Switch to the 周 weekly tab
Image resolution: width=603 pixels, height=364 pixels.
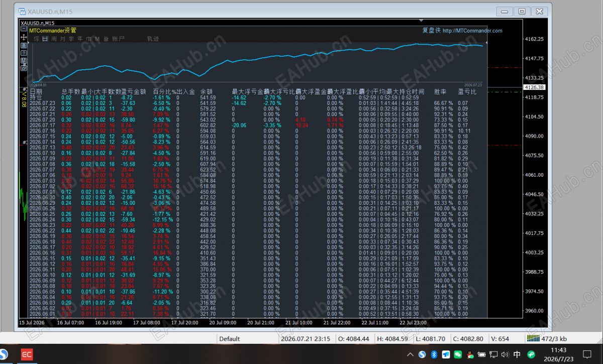click(54, 39)
